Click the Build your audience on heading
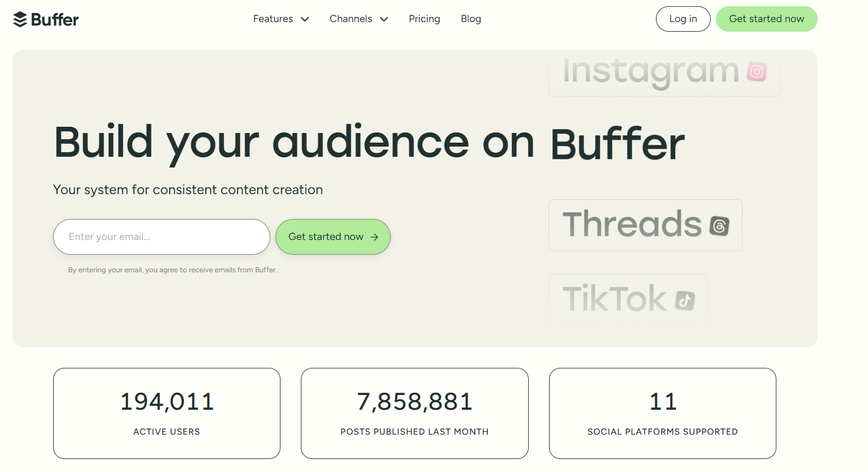 (x=294, y=143)
